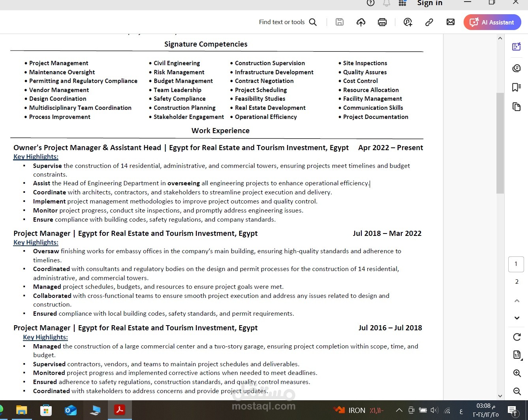Select the page number 1 box
Image resolution: width=528 pixels, height=420 pixels.
pyautogui.click(x=516, y=264)
